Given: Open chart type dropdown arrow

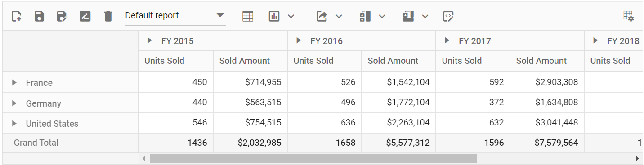Looking at the screenshot, I should coord(291,17).
